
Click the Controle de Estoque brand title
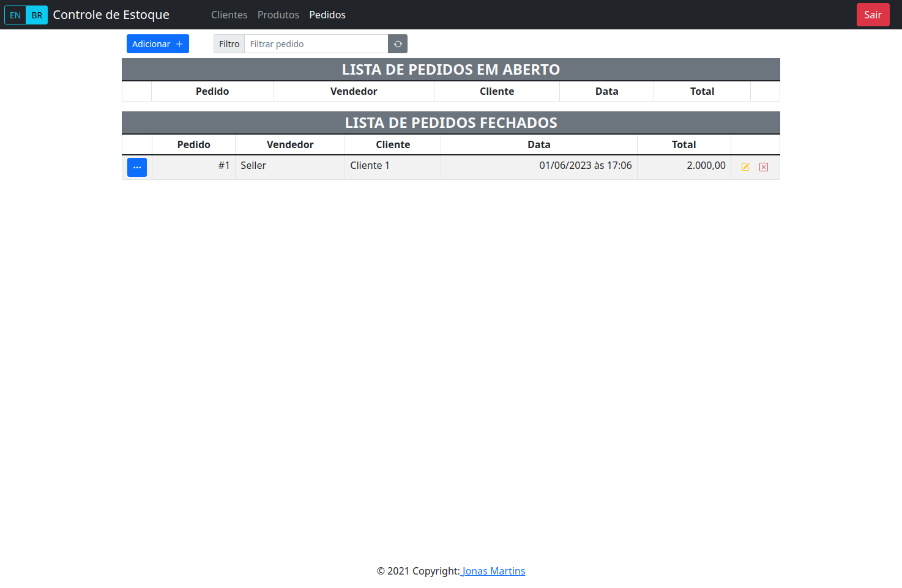click(111, 15)
